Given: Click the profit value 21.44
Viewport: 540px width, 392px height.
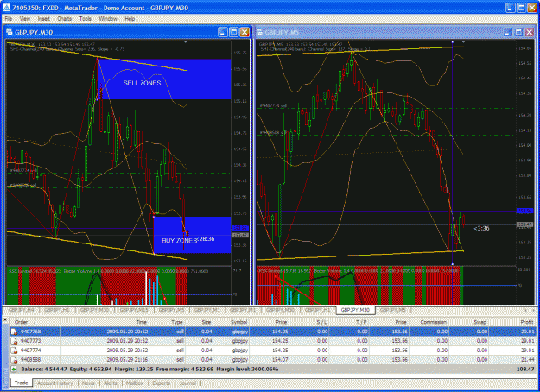Looking at the screenshot, I should click(x=528, y=360).
